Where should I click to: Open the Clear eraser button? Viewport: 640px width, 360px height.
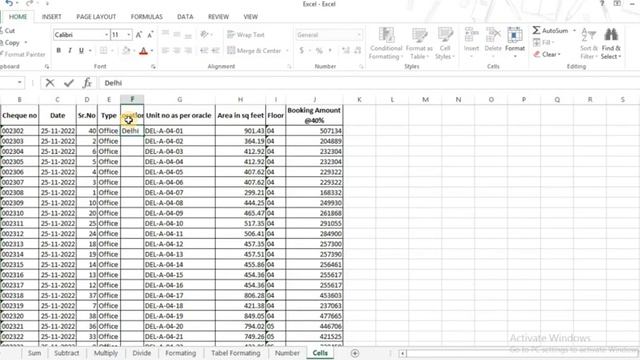click(x=547, y=54)
